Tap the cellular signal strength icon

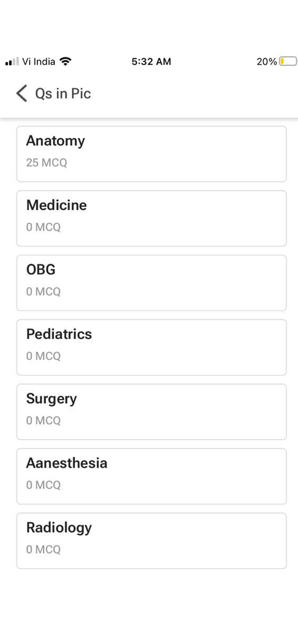pyautogui.click(x=12, y=62)
